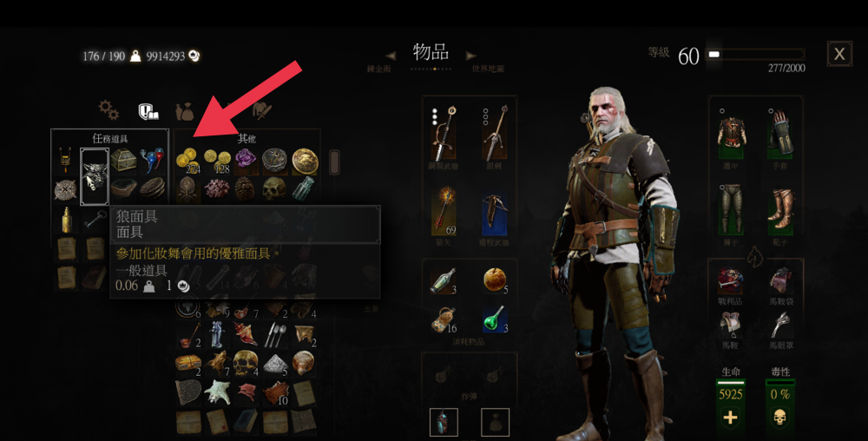The image size is (868, 441).
Task: Select the steel sword slot 鋼製武器
Action: click(444, 134)
